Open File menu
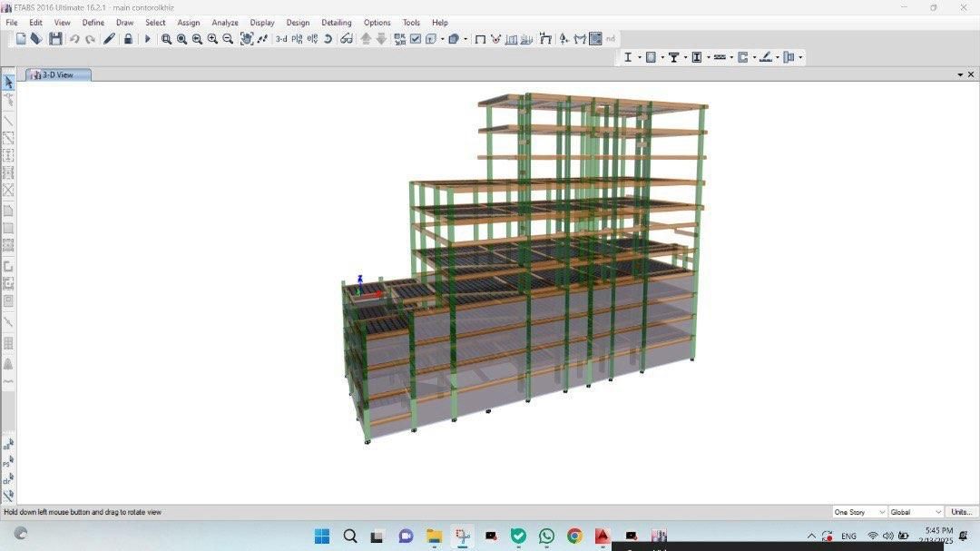980x551 pixels. click(x=12, y=23)
